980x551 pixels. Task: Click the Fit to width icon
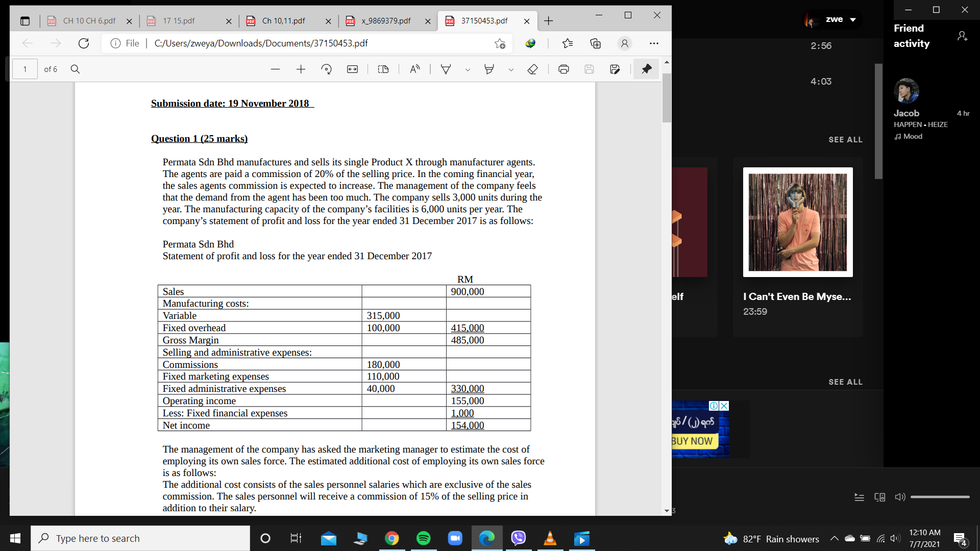(x=352, y=69)
